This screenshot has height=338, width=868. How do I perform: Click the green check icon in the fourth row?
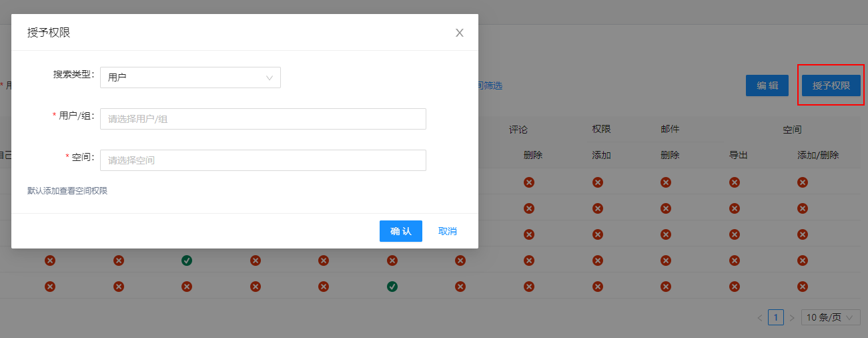187,261
